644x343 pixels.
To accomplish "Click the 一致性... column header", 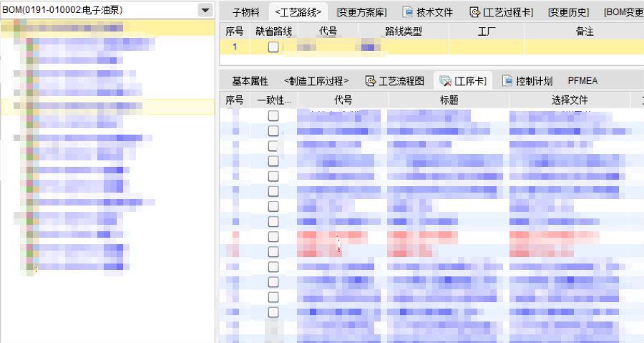I will 274,100.
